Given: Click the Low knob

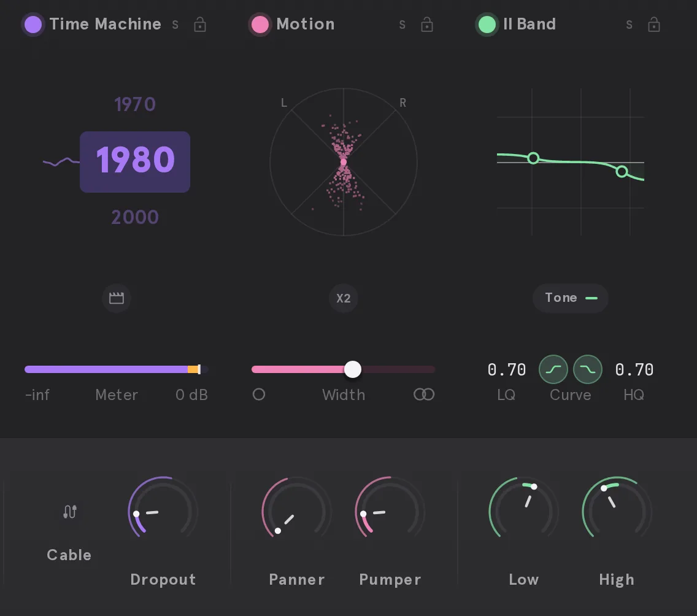Looking at the screenshot, I should pyautogui.click(x=523, y=512).
